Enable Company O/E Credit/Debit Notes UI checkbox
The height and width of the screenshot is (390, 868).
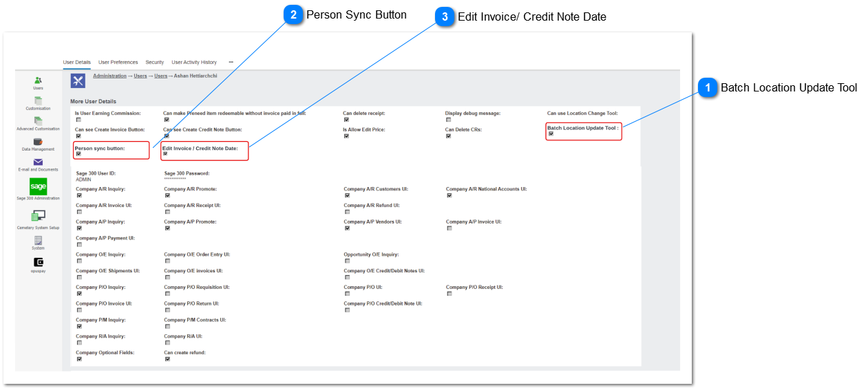pyautogui.click(x=347, y=277)
